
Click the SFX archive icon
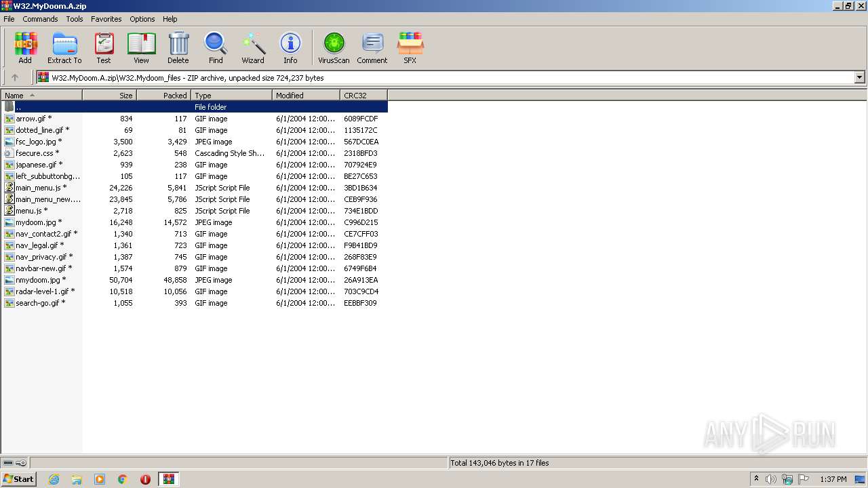point(410,47)
